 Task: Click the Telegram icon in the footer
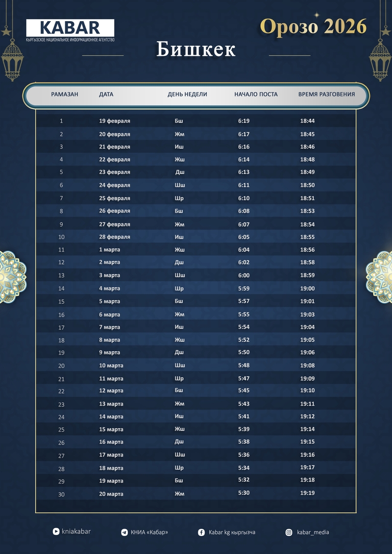pos(124,532)
